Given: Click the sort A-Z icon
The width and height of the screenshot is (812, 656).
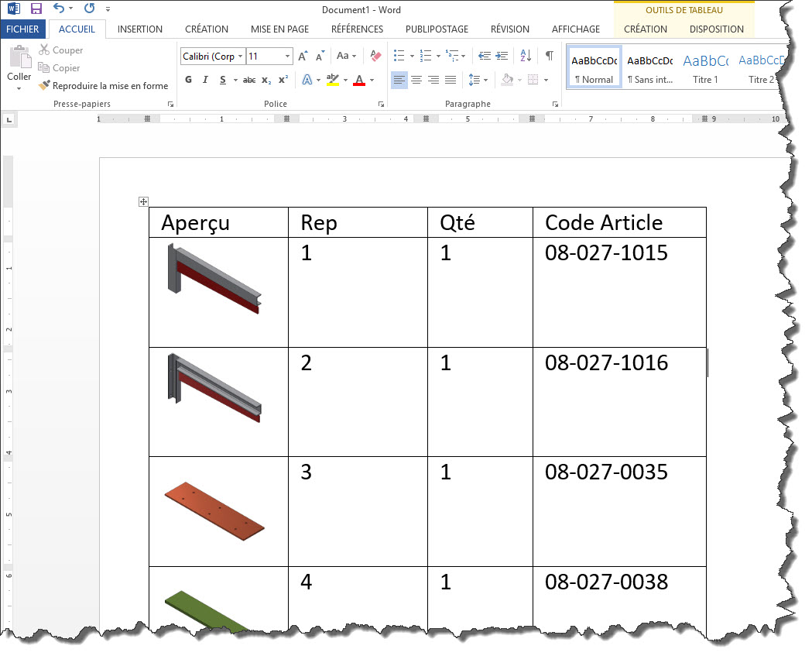Looking at the screenshot, I should coord(526,56).
